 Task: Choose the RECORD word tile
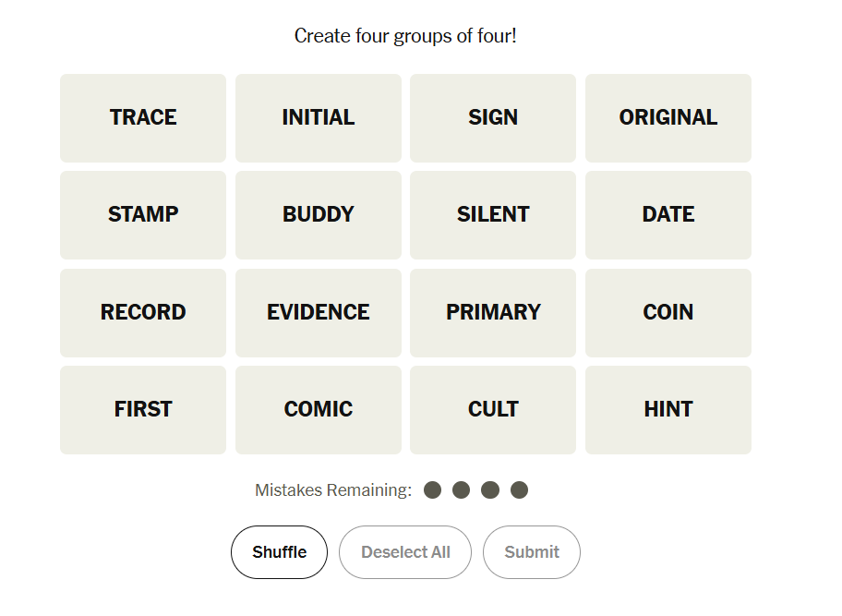[143, 313]
